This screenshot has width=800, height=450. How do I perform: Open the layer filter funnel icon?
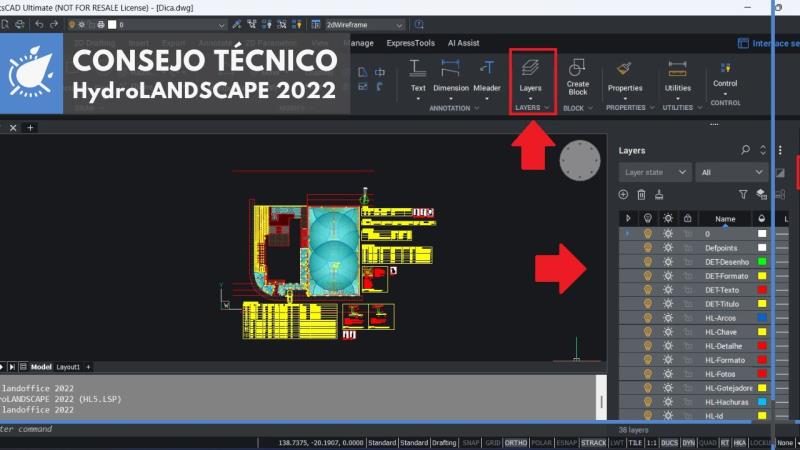click(x=743, y=194)
